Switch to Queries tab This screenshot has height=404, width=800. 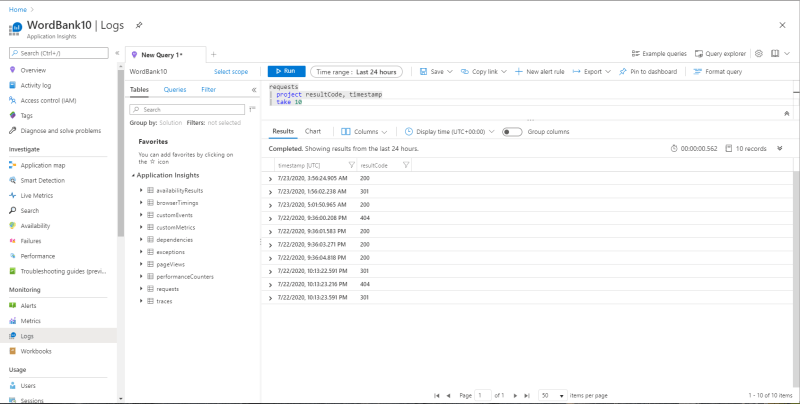tap(175, 90)
